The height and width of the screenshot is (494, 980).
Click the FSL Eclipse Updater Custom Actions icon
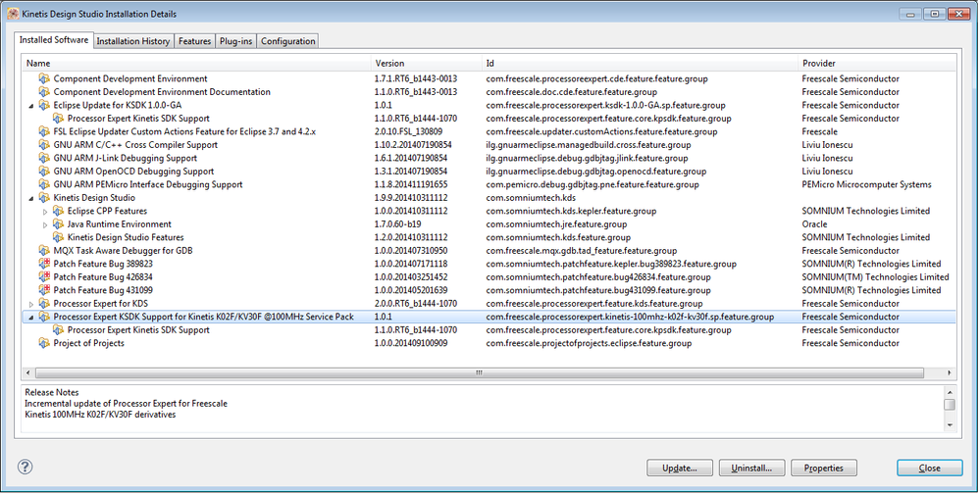click(44, 131)
